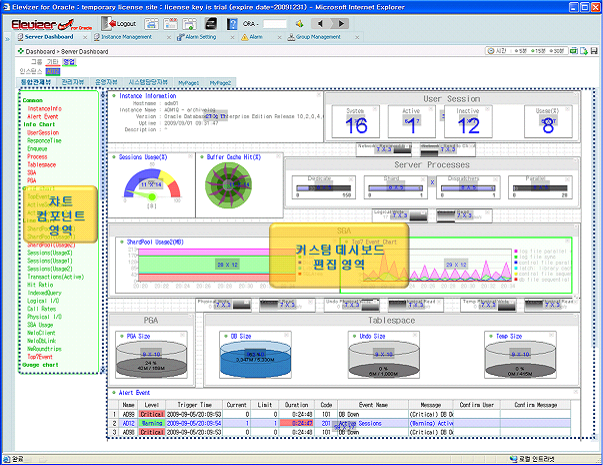Switch to the Alarm Setting tab
The width and height of the screenshot is (603, 465).
[x=201, y=37]
